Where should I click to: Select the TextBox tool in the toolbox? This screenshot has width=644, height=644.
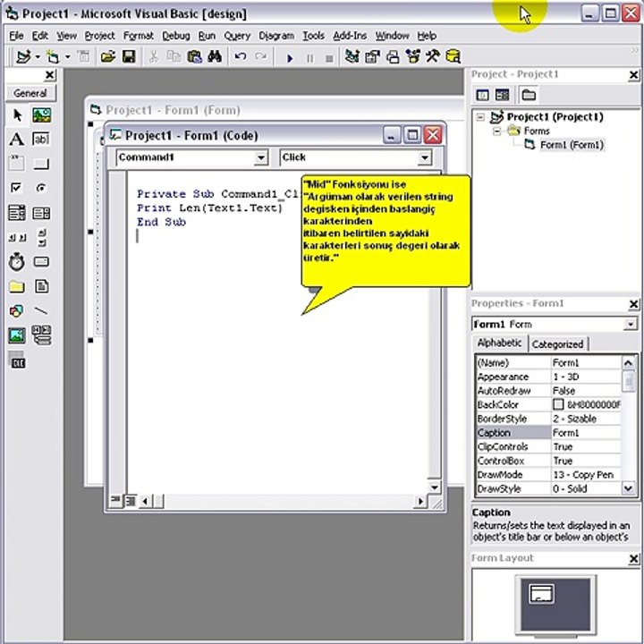41,140
